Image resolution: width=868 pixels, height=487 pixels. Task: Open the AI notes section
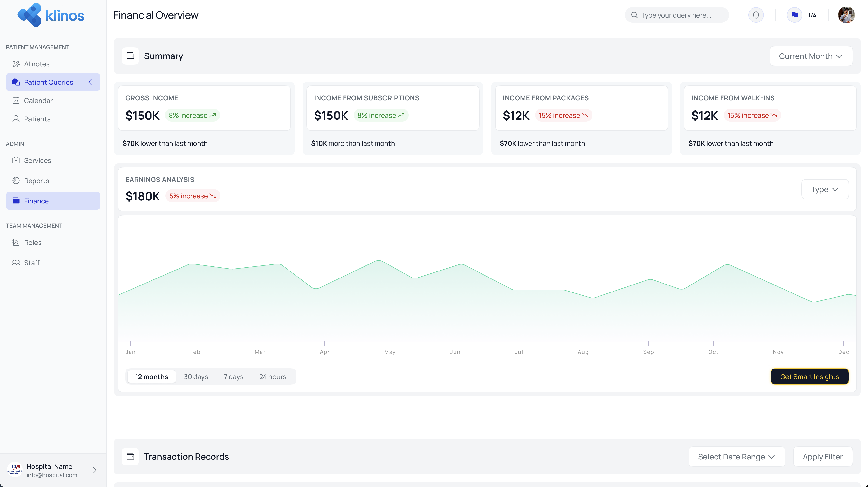tap(37, 64)
